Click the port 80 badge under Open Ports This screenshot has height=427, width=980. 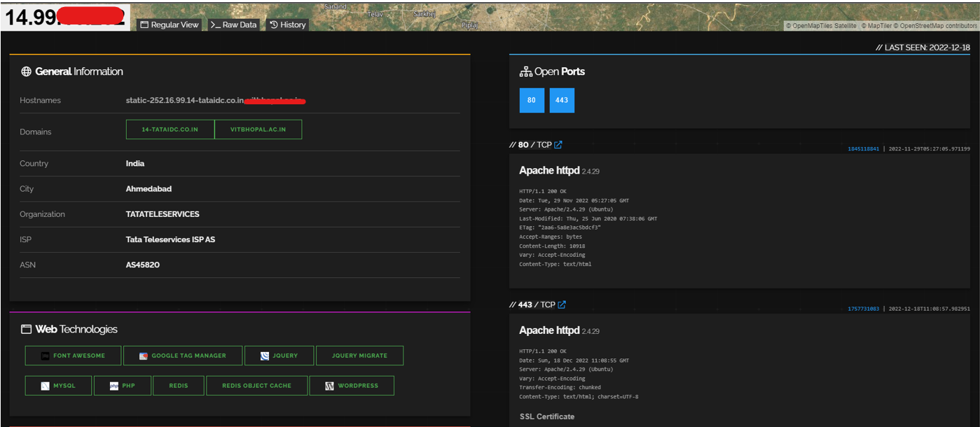click(531, 100)
